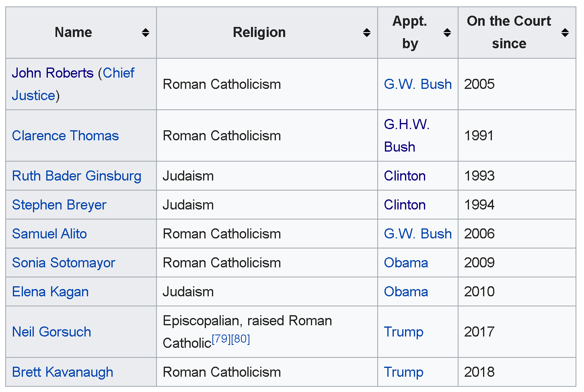Open Sonia Sotomayor's page

pos(64,263)
